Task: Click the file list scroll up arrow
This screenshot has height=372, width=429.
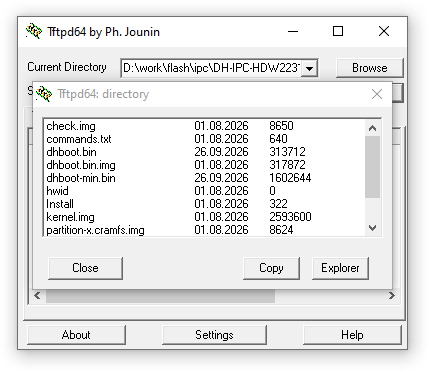Action: pos(373,128)
